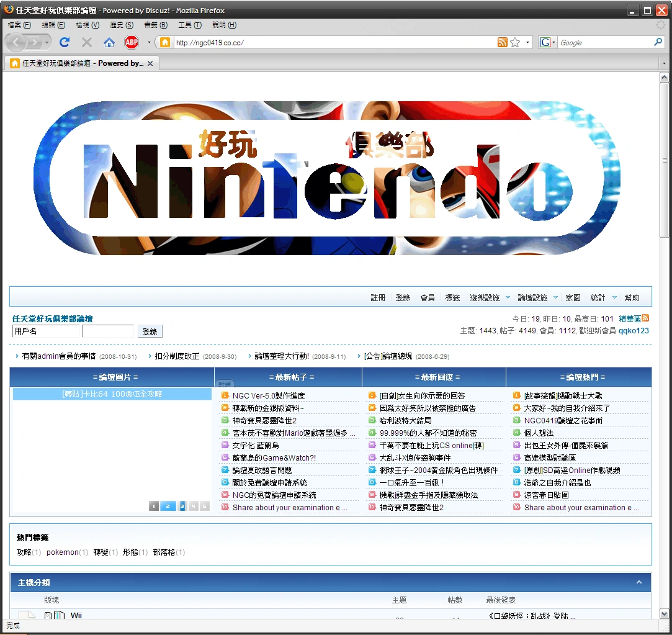Click the search magnifier icon
The height and width of the screenshot is (635, 672).
(x=658, y=42)
